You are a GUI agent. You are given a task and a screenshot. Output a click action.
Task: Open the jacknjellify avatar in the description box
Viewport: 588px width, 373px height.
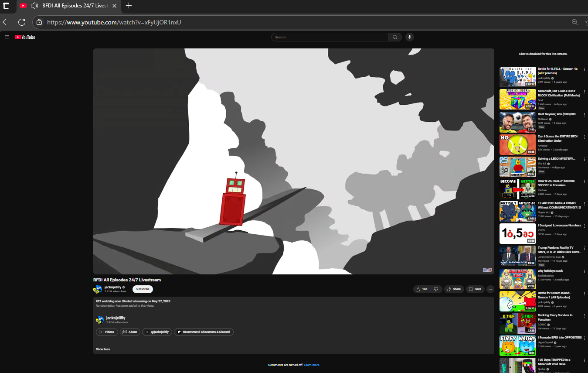coord(100,320)
